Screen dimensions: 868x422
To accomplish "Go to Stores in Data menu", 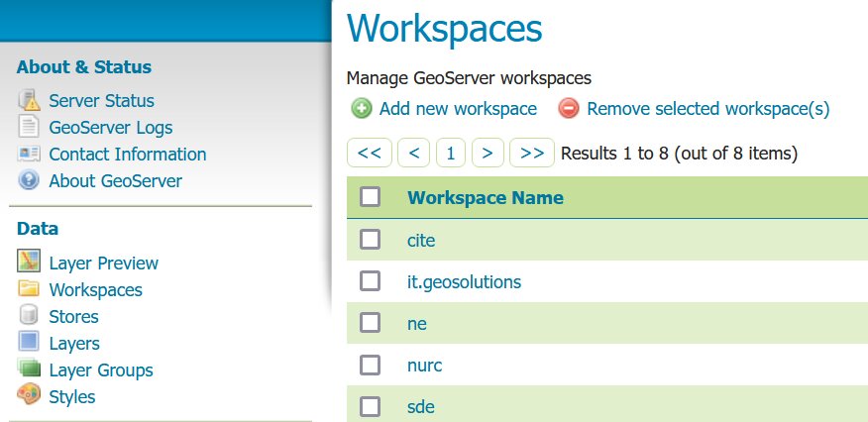I will tap(74, 317).
